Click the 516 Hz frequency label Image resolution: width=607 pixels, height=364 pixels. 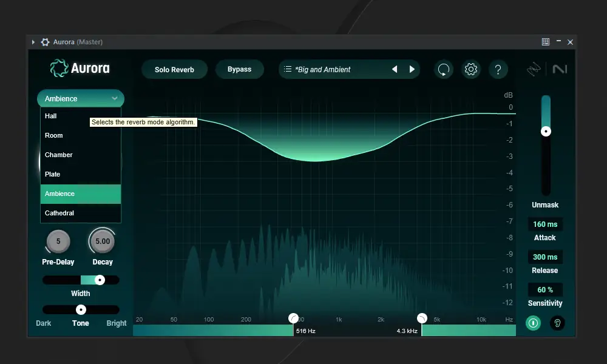coord(306,331)
